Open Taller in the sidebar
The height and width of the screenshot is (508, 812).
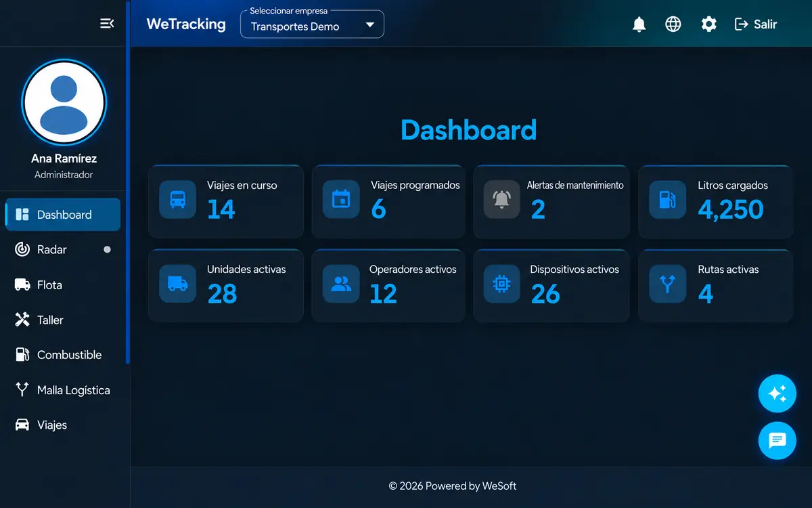coord(63,320)
